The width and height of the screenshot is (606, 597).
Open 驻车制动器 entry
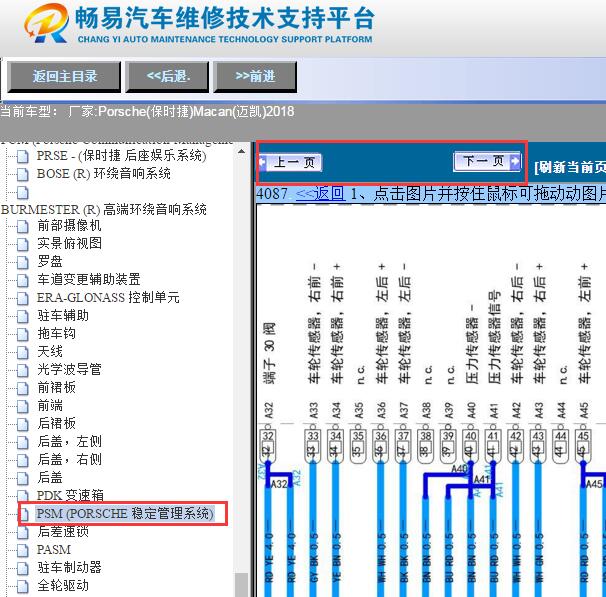[70, 568]
